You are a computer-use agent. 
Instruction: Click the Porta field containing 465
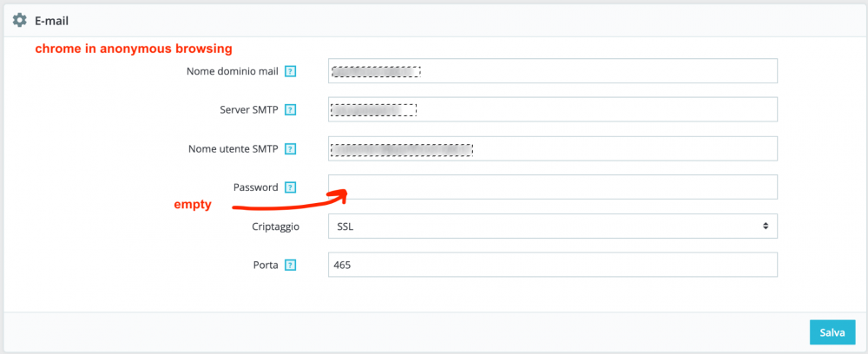[552, 265]
